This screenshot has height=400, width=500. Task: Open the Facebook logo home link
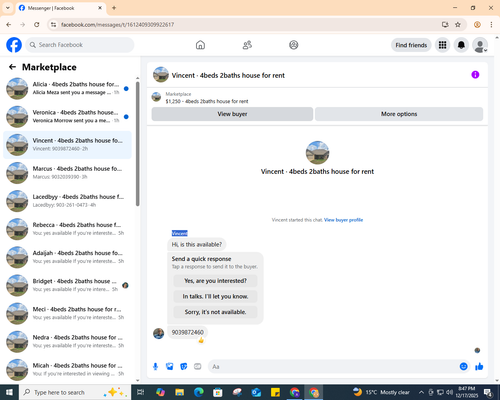point(14,45)
